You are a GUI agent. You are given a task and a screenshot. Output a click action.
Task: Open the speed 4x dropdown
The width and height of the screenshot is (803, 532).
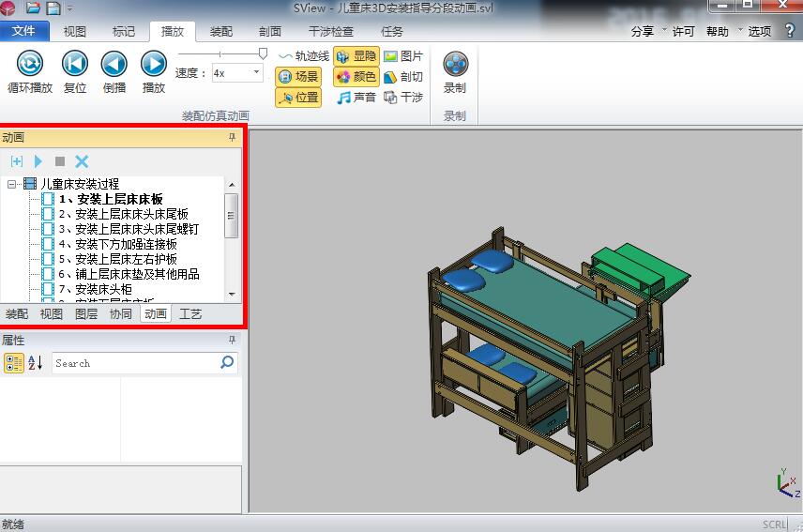pyautogui.click(x=256, y=73)
